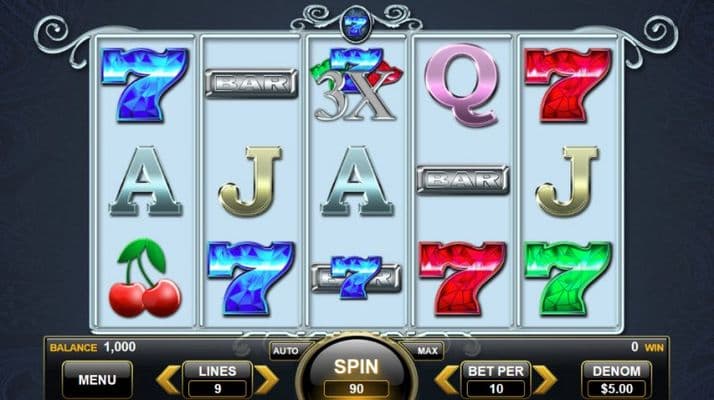
Task: Click the pink Q symbol
Action: (x=462, y=85)
